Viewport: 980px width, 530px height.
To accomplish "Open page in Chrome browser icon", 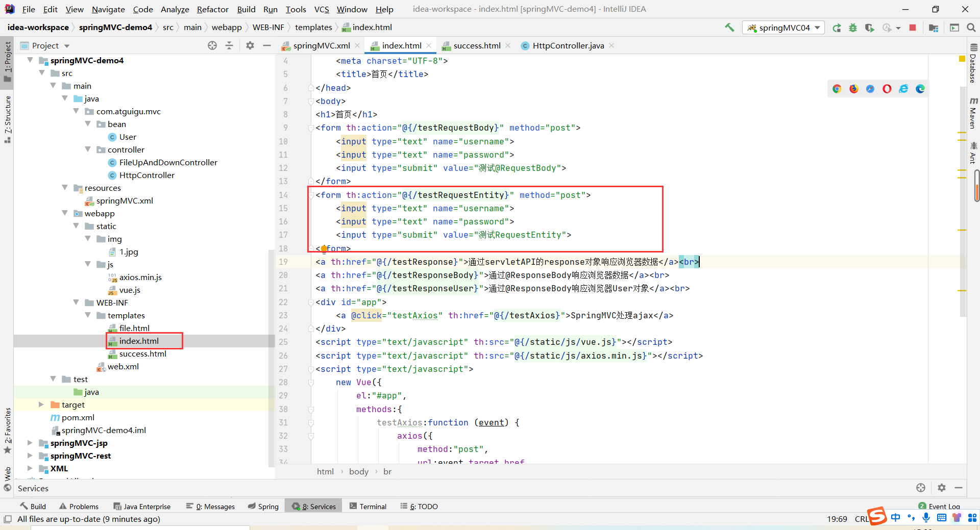I will tap(837, 89).
